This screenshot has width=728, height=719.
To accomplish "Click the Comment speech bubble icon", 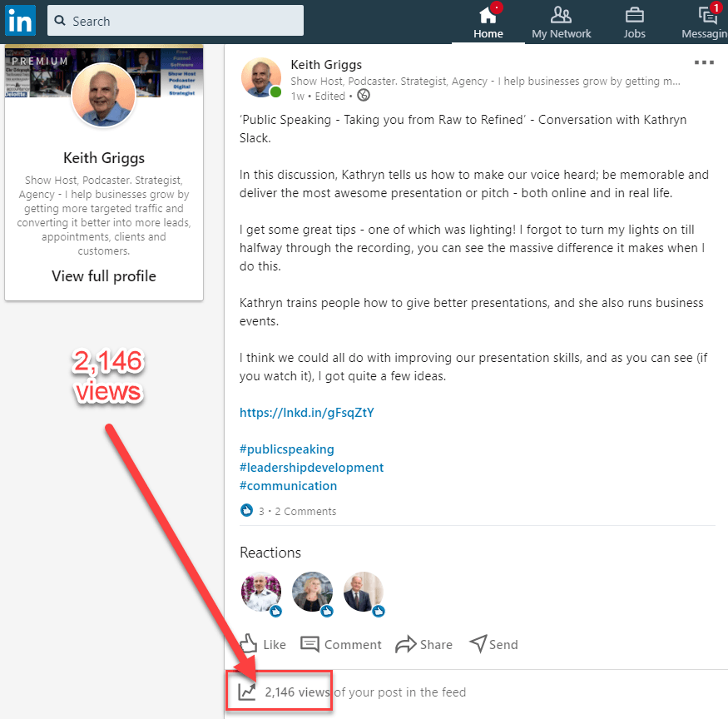I will pyautogui.click(x=310, y=644).
